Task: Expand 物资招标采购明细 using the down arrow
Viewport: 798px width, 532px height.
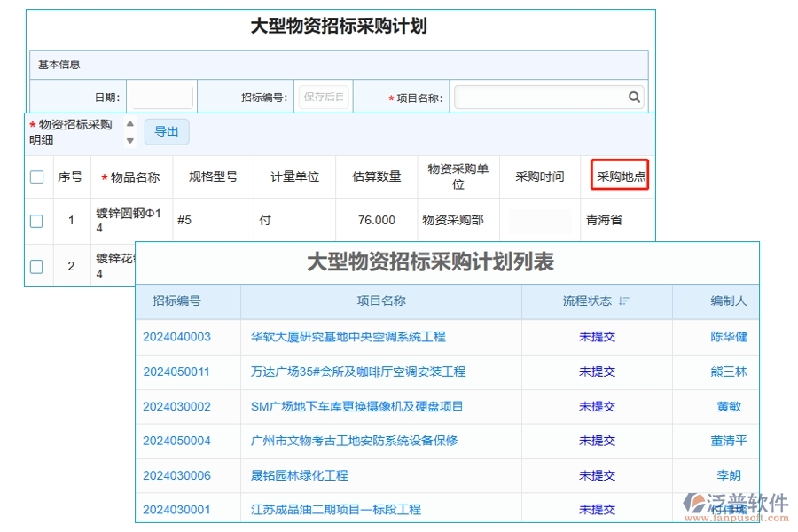Action: pos(129,139)
